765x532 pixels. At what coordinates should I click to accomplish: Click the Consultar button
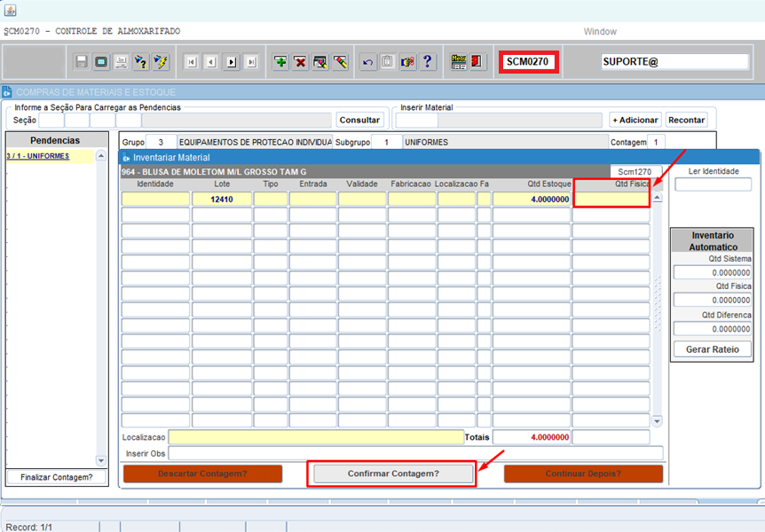[359, 120]
